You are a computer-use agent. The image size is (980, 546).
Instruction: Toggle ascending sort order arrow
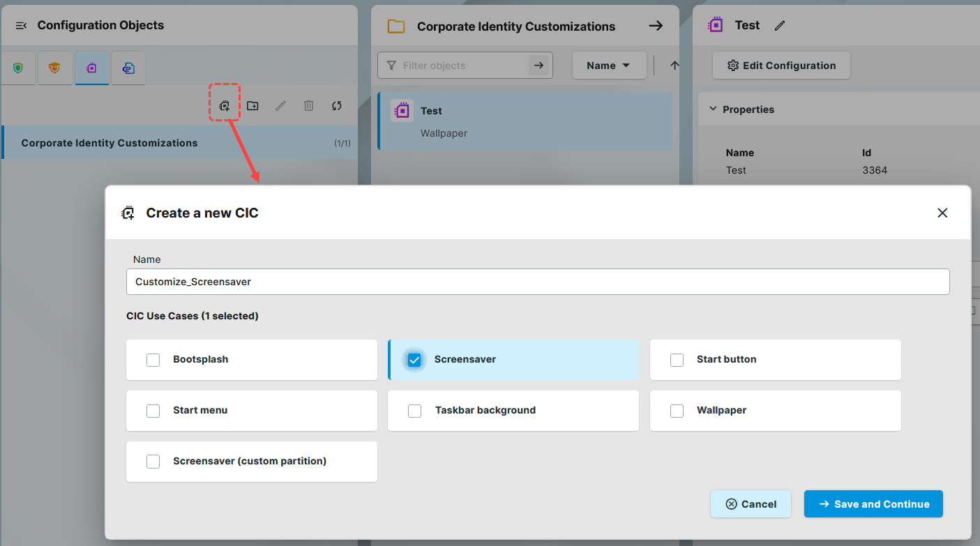click(x=674, y=66)
